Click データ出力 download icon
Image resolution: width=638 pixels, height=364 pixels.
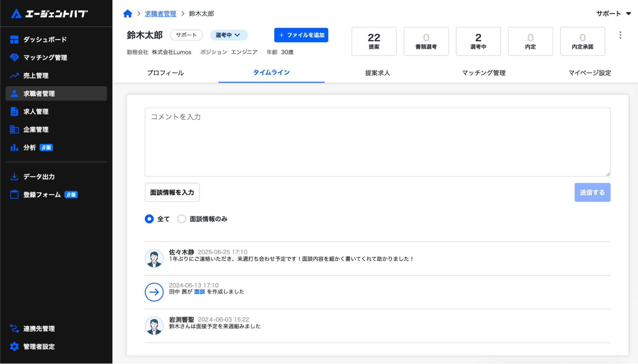(14, 177)
